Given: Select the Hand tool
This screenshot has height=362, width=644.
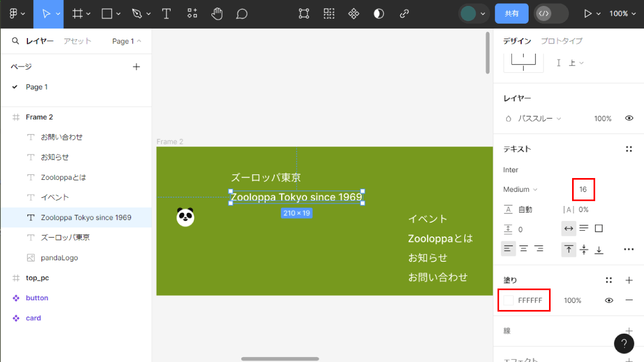Looking at the screenshot, I should point(217,14).
